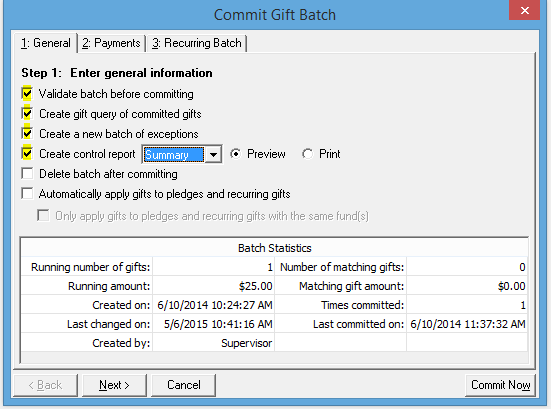Select the General tab
Image resolution: width=551 pixels, height=409 pixels.
[46, 43]
